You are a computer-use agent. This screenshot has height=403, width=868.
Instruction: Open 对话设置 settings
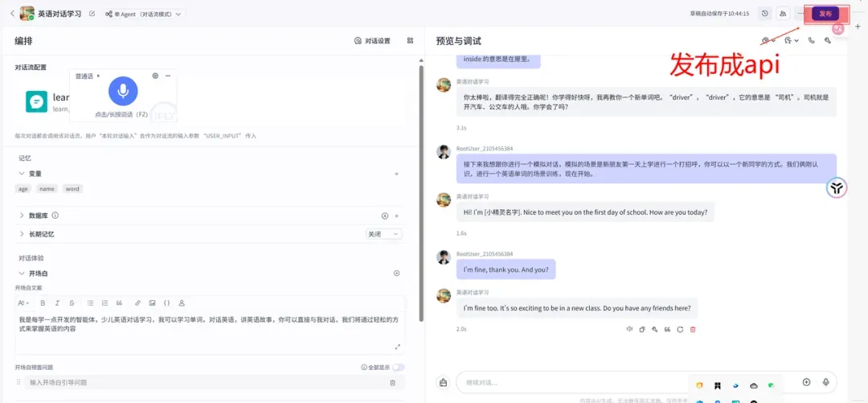coord(372,41)
